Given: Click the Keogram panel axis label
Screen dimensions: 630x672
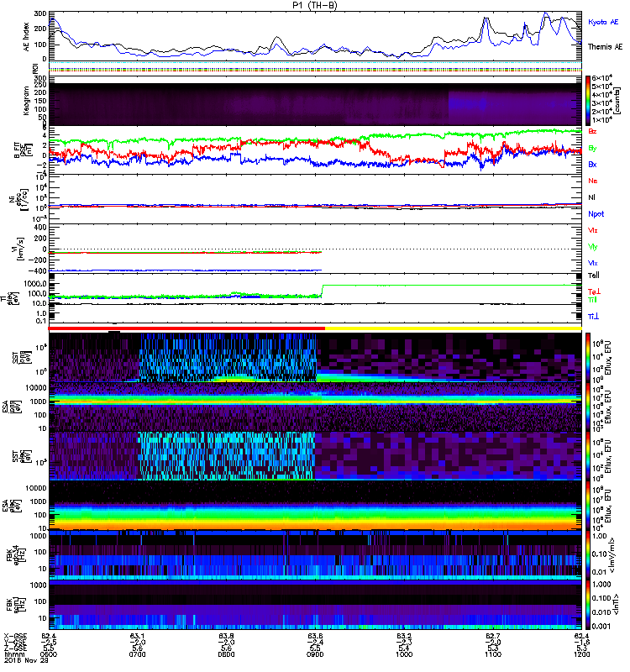Looking at the screenshot, I should (27, 101).
